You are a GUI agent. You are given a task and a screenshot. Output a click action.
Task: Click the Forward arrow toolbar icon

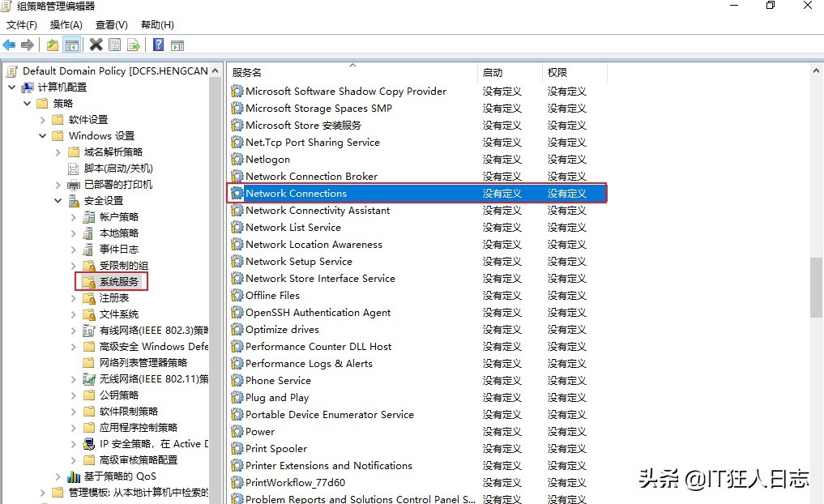pos(28,45)
